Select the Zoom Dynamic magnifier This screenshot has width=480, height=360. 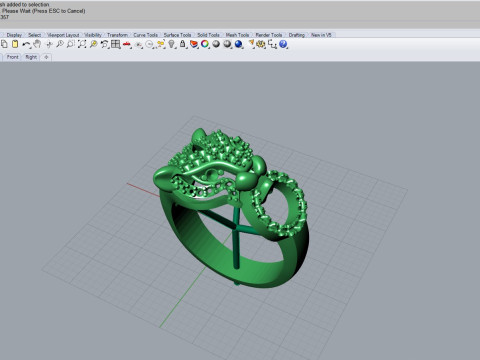pyautogui.click(x=60, y=44)
